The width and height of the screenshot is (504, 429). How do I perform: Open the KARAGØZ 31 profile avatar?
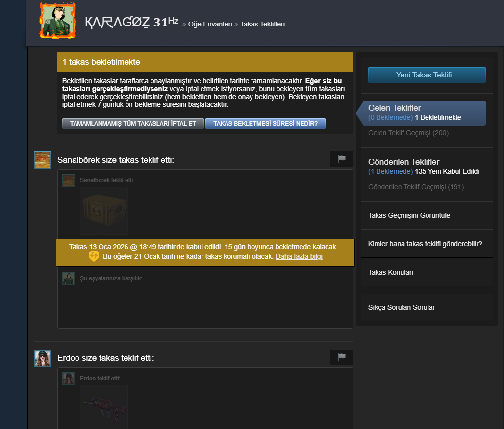pyautogui.click(x=57, y=21)
